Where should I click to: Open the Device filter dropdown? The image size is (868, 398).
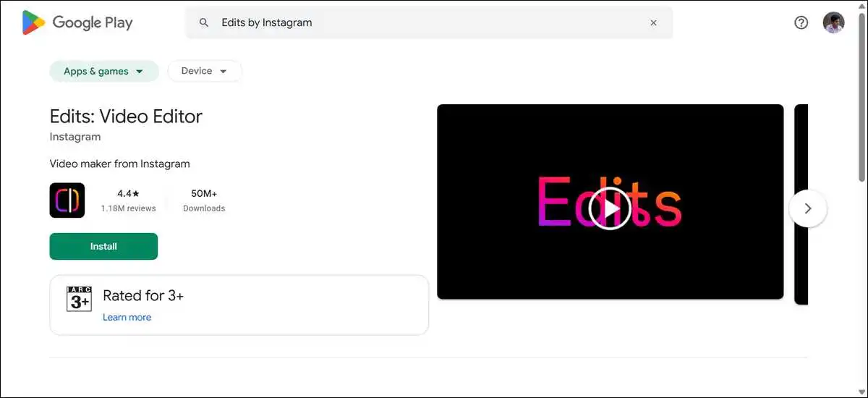point(205,71)
